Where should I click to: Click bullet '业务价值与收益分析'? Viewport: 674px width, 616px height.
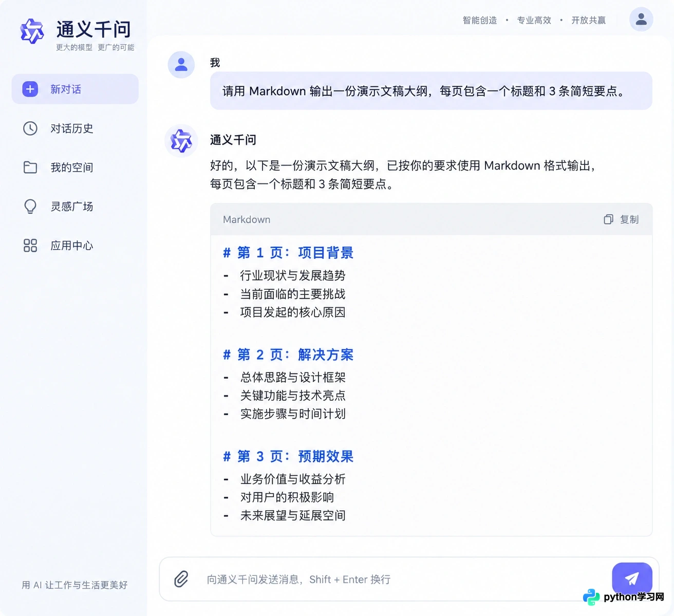click(x=293, y=479)
